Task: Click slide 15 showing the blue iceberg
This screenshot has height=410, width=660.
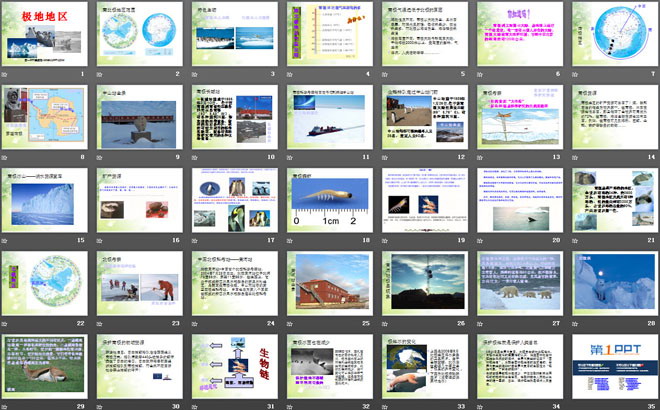Action: (46, 203)
